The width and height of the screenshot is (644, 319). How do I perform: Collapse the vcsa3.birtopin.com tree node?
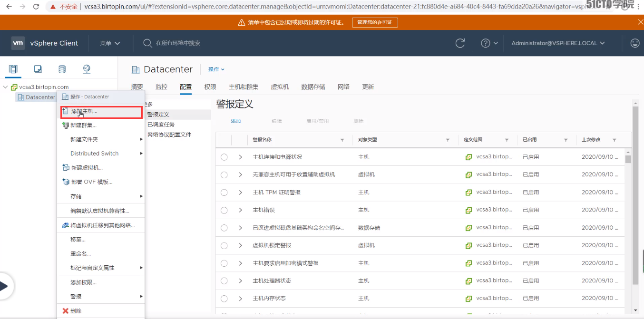coord(5,87)
